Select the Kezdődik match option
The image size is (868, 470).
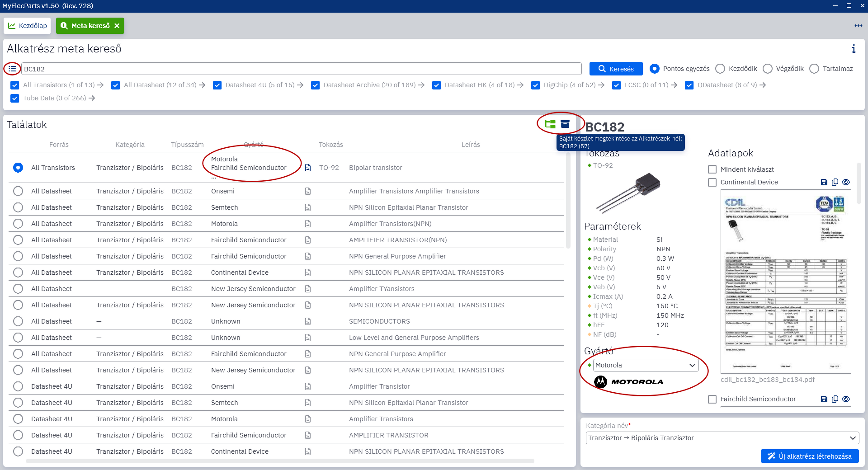[x=721, y=69]
